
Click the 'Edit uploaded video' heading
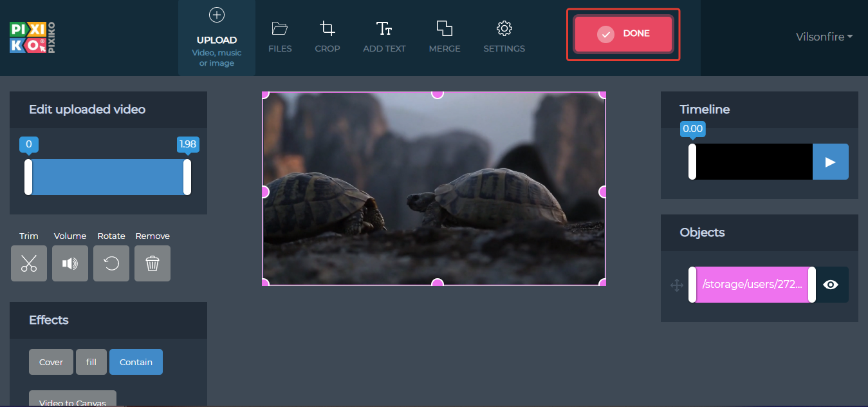pyautogui.click(x=87, y=109)
